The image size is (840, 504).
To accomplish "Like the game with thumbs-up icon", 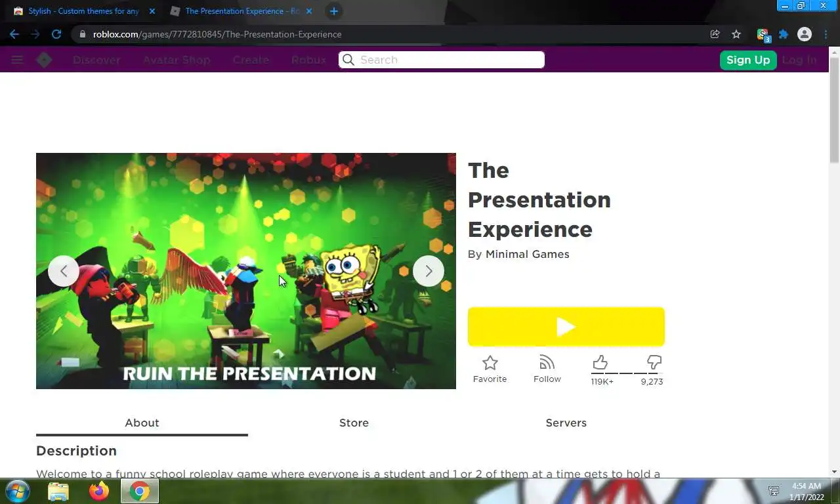I will tap(600, 362).
